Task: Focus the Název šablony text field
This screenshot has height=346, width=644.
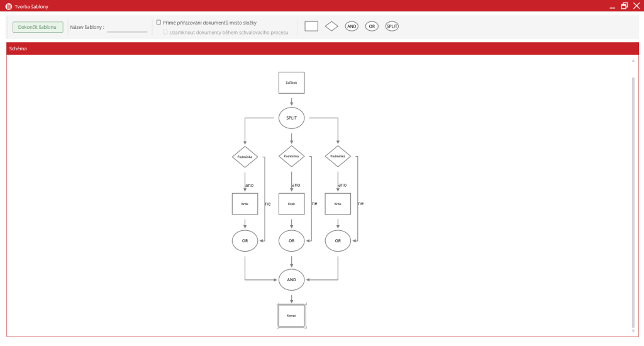Action: 127,27
